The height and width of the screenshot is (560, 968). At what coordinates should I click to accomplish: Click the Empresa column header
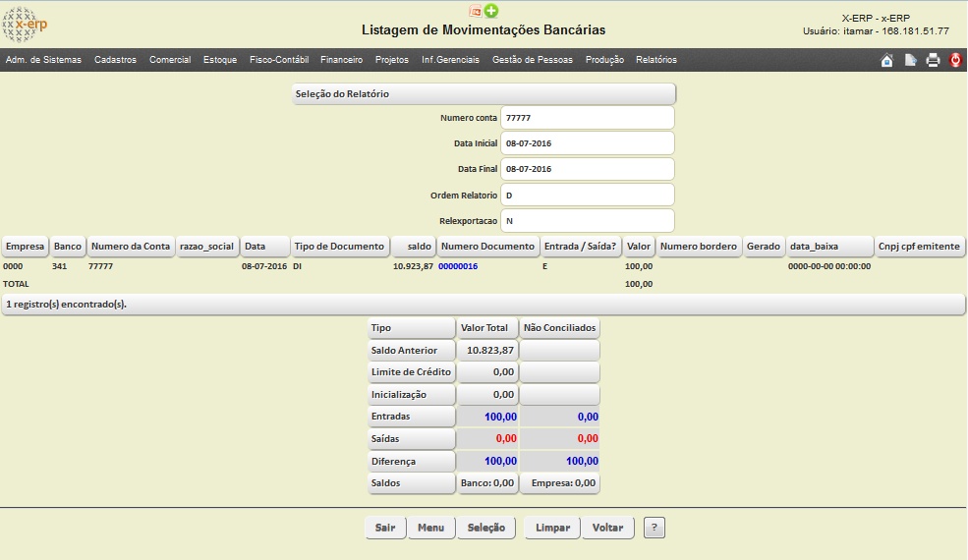25,247
